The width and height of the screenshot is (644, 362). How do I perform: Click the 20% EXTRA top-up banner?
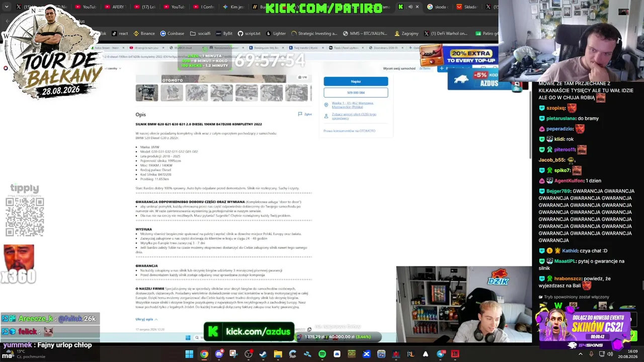click(x=458, y=56)
